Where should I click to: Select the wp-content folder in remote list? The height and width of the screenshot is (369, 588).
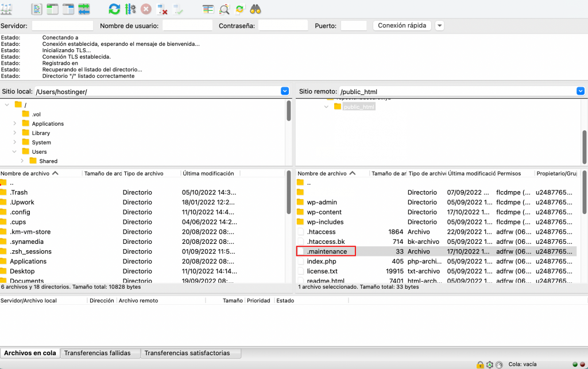pyautogui.click(x=324, y=212)
